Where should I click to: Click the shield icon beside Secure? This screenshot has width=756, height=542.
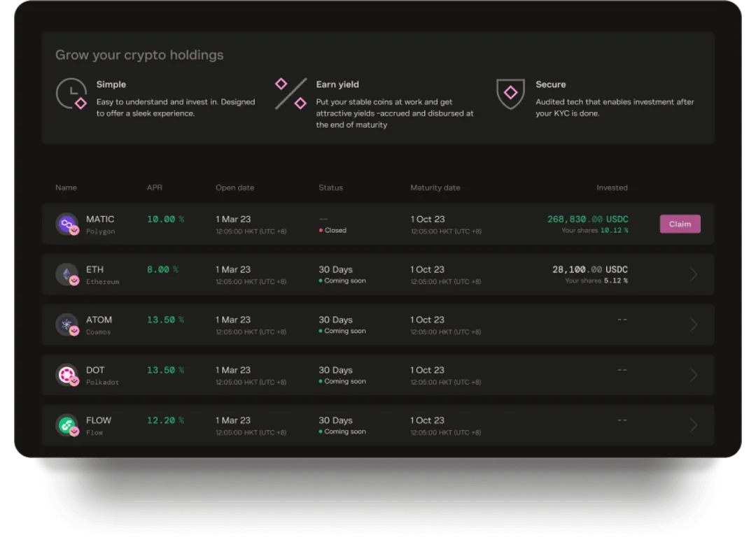point(510,94)
